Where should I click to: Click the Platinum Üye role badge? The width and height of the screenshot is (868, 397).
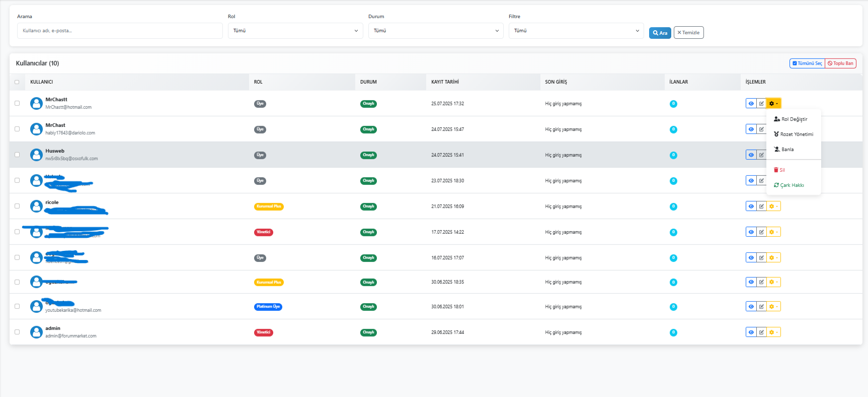[x=268, y=307]
